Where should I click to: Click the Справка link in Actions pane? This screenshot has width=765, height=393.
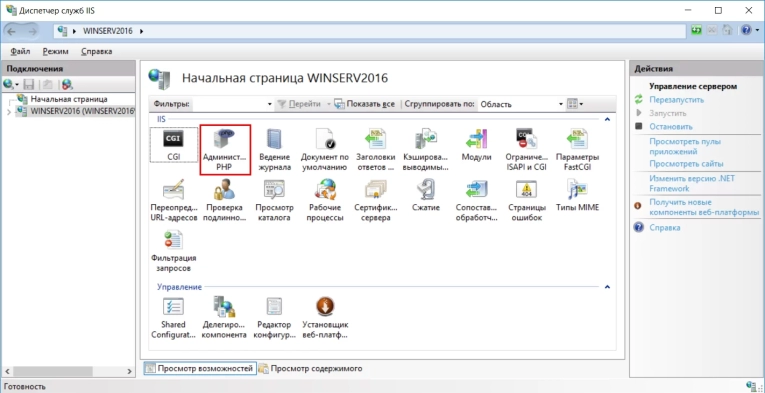(664, 228)
